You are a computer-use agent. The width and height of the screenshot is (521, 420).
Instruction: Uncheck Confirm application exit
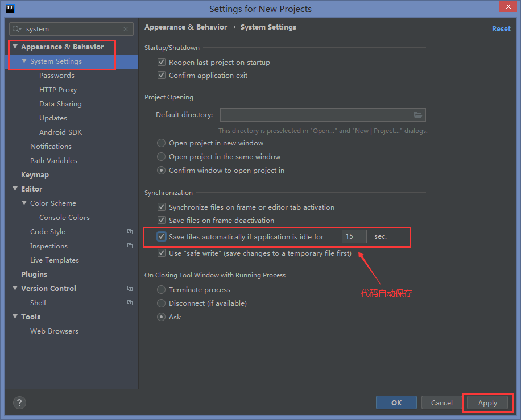tap(161, 74)
